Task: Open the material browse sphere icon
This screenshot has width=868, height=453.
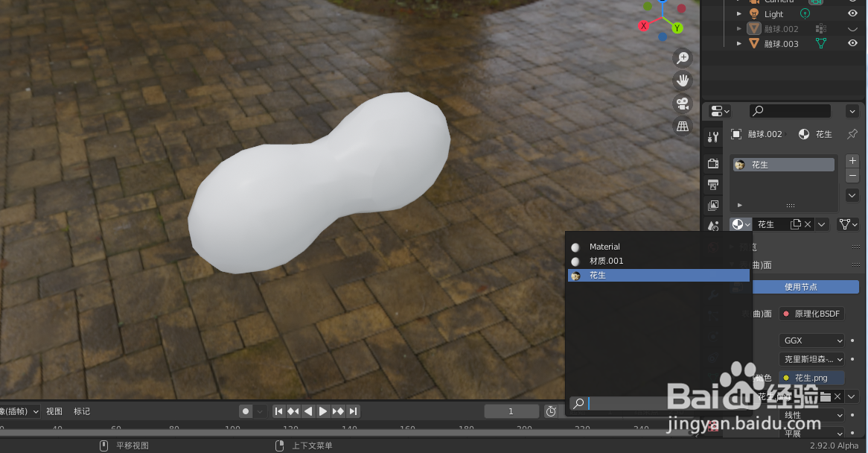Action: click(x=739, y=224)
